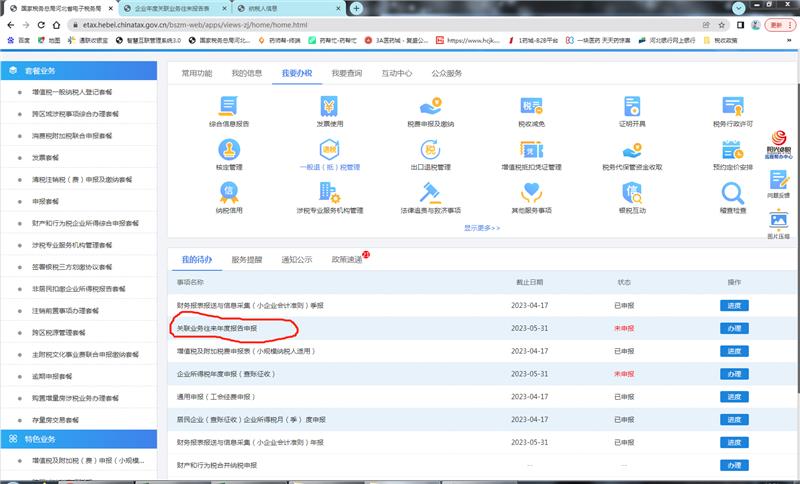Select 发票套餐 in the sidebar

[45, 157]
